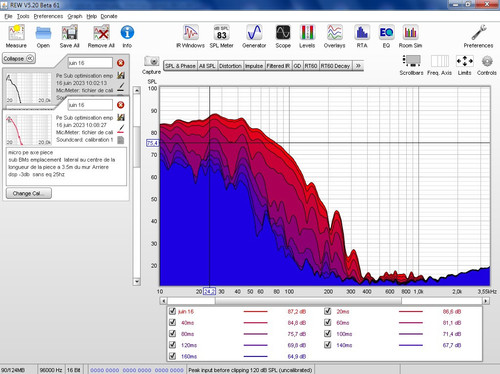Switch to Filtered IR tab

click(x=278, y=66)
